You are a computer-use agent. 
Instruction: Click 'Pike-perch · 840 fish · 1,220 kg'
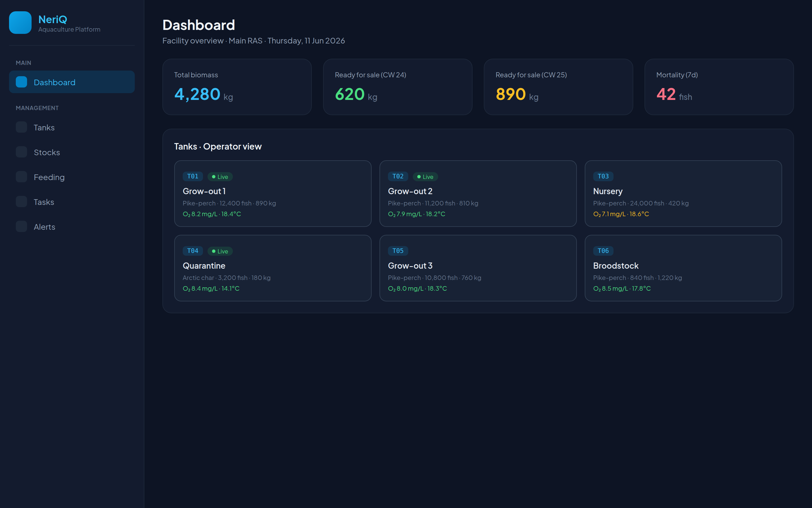tap(637, 278)
